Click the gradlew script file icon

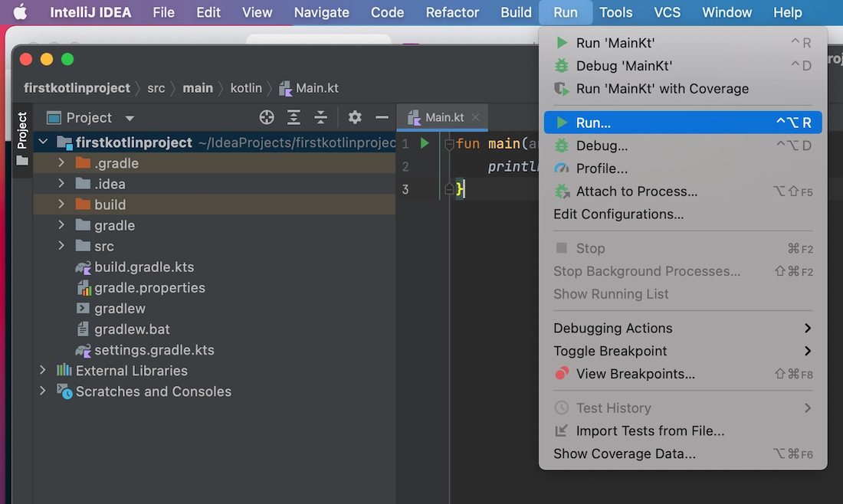[83, 309]
